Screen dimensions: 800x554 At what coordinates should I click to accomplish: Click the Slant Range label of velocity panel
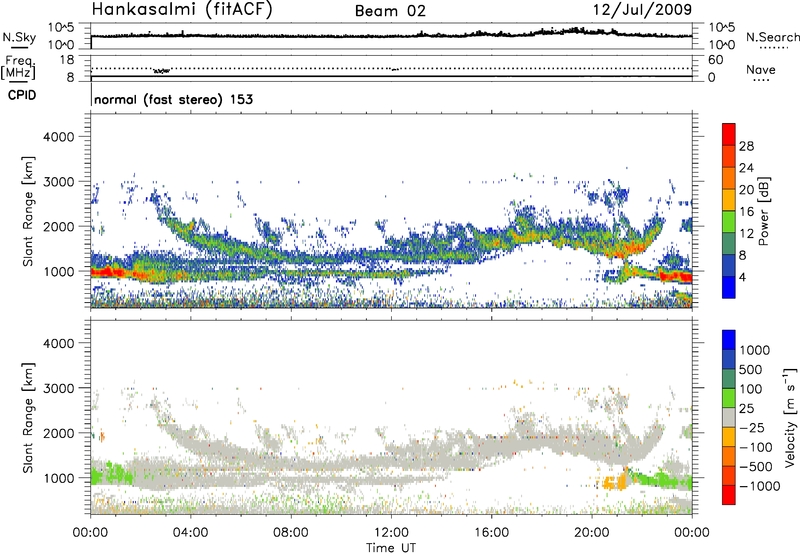pos(28,418)
